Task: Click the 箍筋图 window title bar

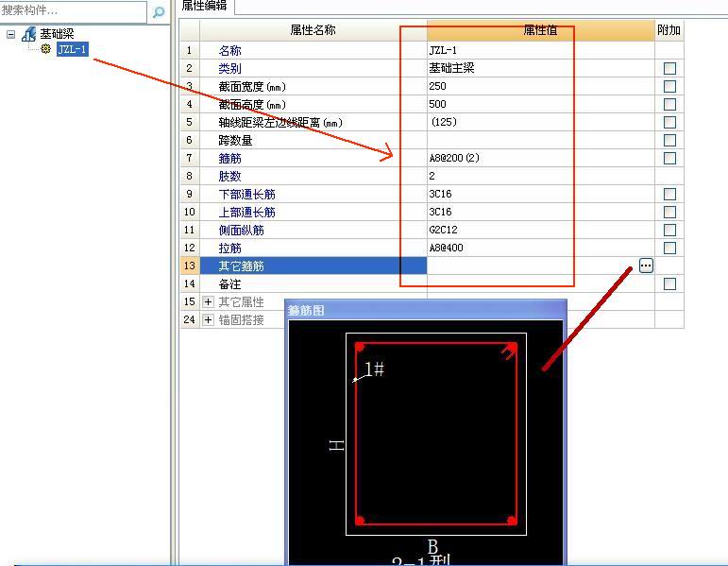Action: click(x=425, y=310)
